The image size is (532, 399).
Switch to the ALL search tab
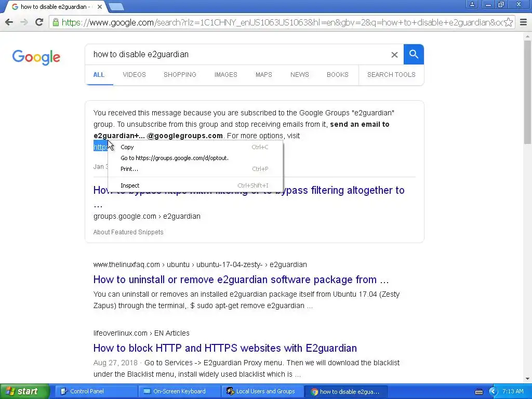pyautogui.click(x=99, y=75)
